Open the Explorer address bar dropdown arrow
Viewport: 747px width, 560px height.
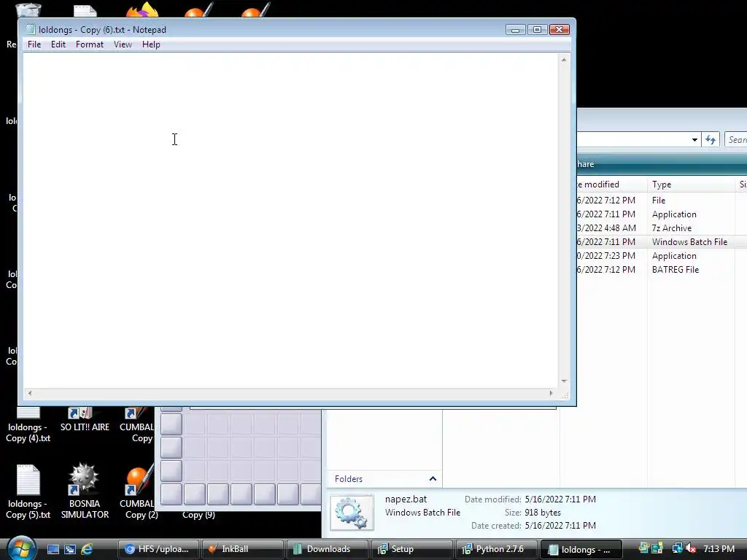tap(694, 139)
